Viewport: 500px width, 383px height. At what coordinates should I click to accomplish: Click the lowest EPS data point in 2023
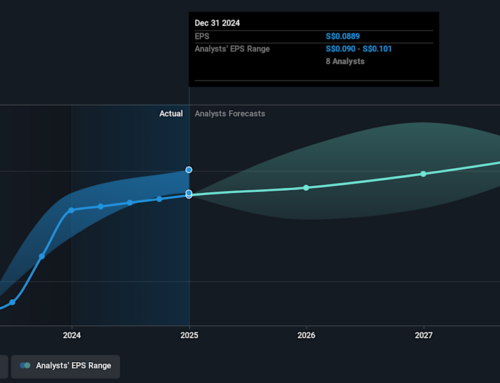[12, 302]
